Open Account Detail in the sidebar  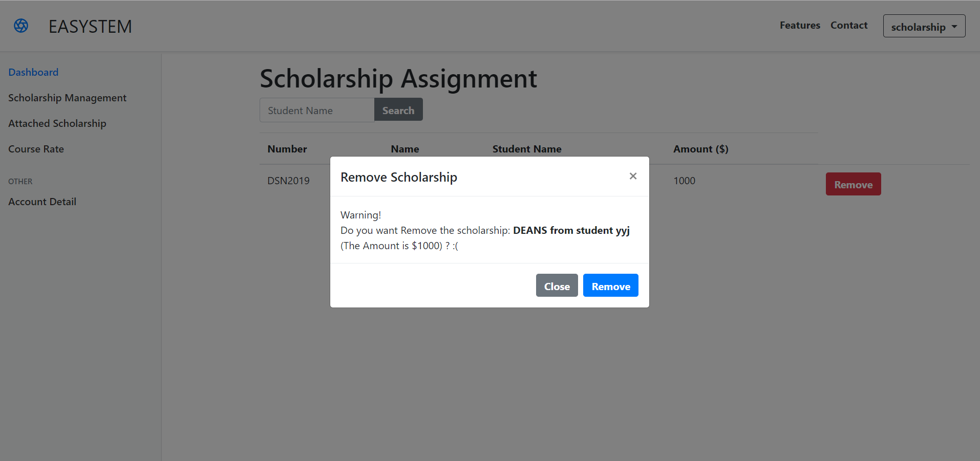(x=42, y=202)
